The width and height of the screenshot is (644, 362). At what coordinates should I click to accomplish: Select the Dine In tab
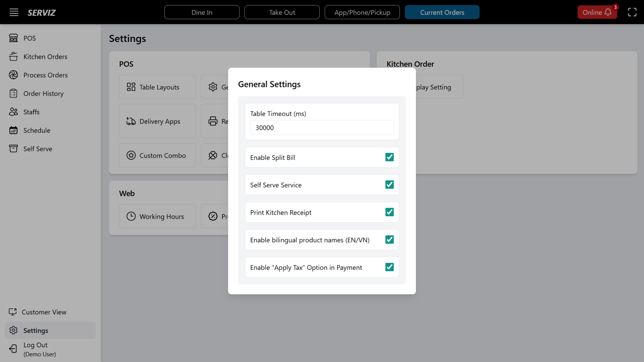[202, 12]
